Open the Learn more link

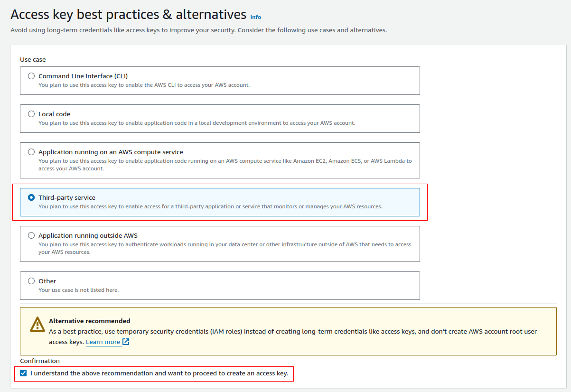(x=103, y=342)
